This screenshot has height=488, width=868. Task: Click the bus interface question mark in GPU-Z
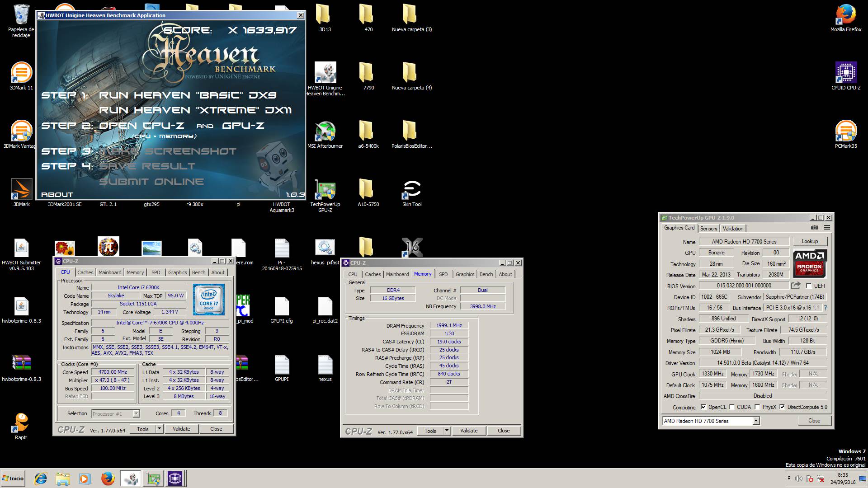(x=825, y=308)
